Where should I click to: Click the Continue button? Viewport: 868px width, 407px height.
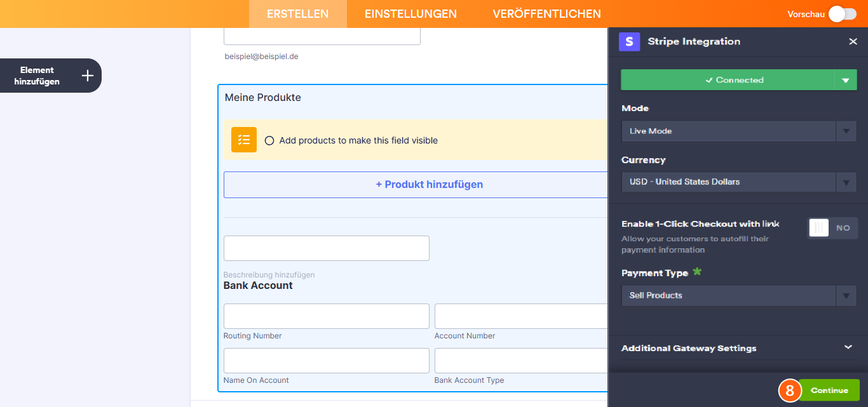(x=828, y=390)
